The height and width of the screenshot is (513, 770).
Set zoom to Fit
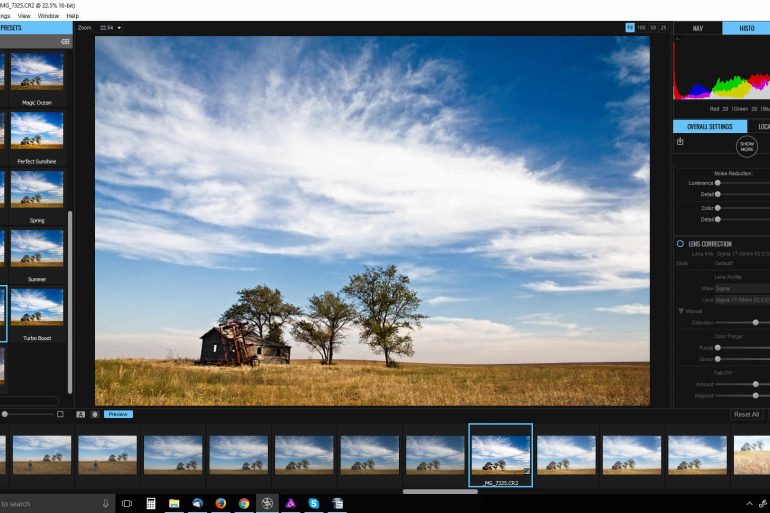pyautogui.click(x=630, y=28)
